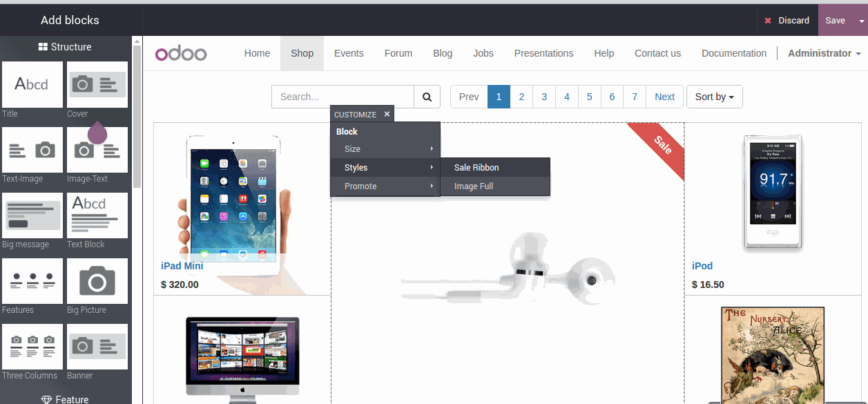Screen dimensions: 868x404
Task: Click the magnifier search button
Action: [x=427, y=97]
